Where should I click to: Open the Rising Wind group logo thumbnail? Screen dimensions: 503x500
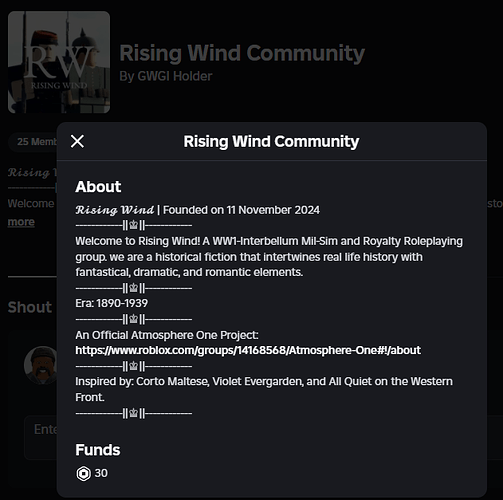click(59, 62)
